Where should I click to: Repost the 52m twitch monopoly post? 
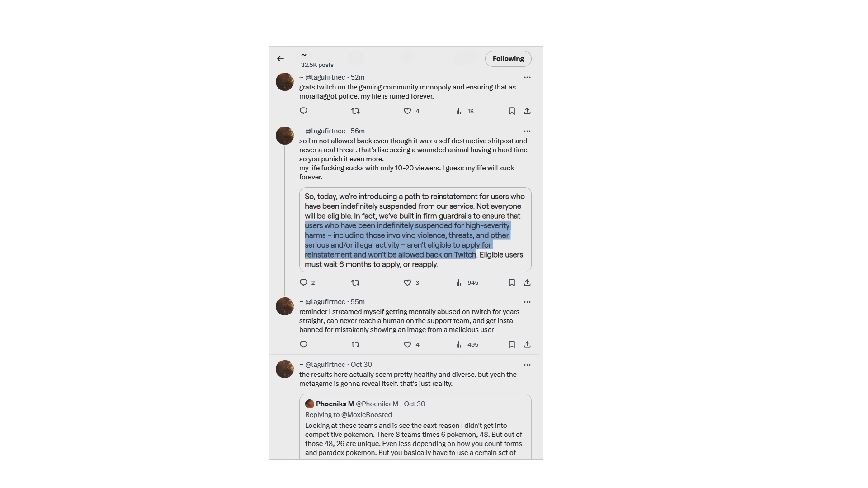(x=355, y=111)
